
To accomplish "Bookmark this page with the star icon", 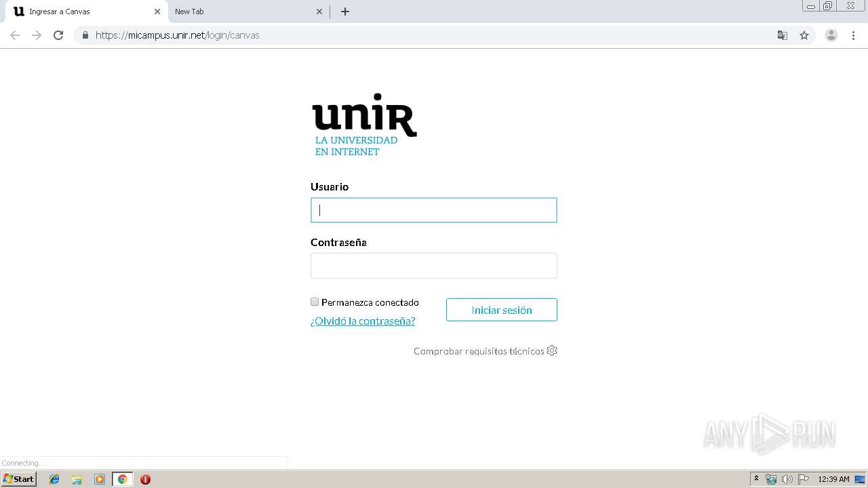I will pos(804,35).
